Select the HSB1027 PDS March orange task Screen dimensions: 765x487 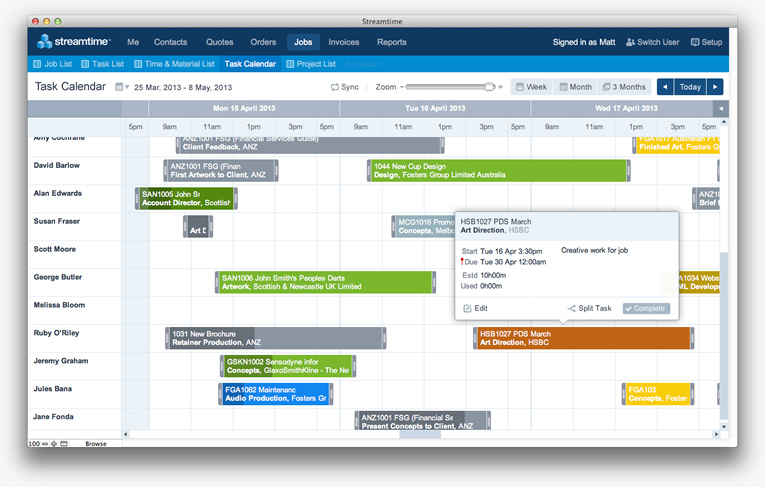(584, 338)
